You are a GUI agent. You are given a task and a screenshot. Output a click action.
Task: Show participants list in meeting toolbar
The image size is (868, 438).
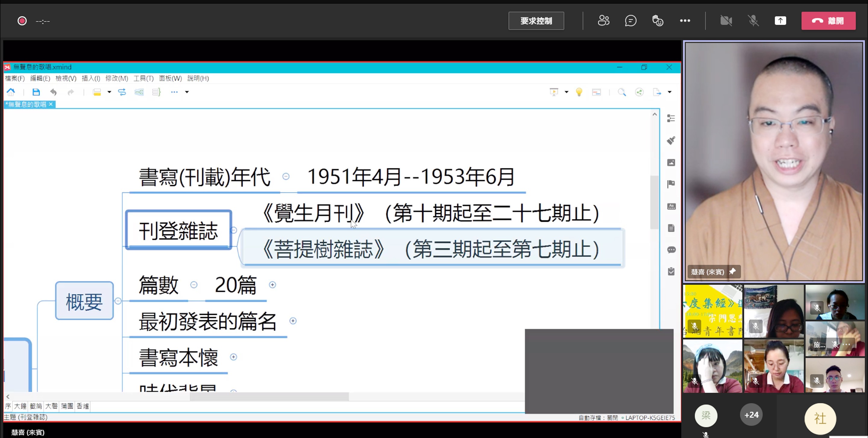pyautogui.click(x=603, y=20)
